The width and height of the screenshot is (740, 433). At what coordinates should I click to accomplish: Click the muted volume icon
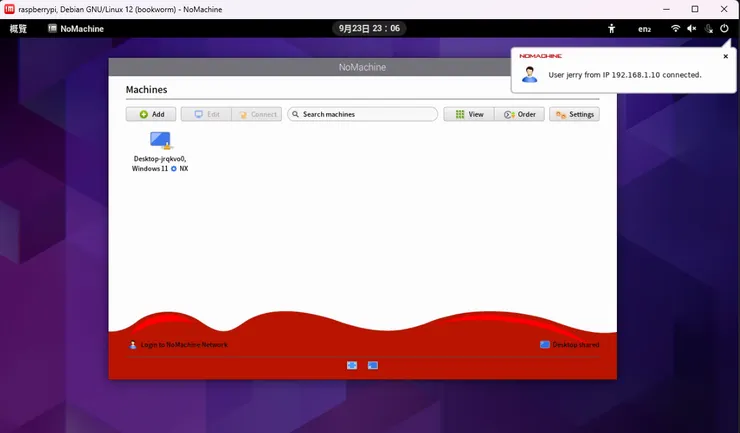point(692,28)
